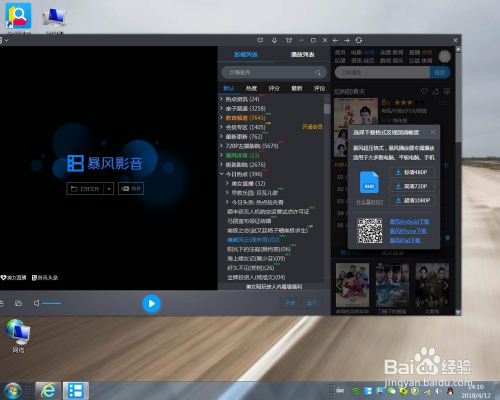Go back in the online browser panel
Image resolution: width=500 pixels, height=400 pixels.
point(336,40)
